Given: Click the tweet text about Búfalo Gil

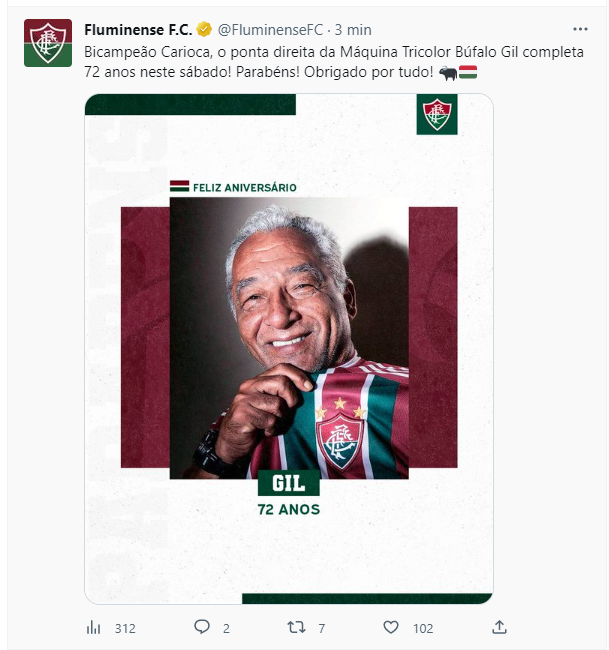Looking at the screenshot, I should point(334,62).
